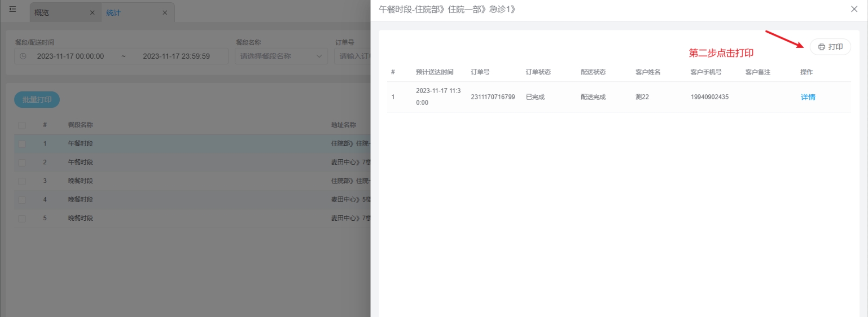Screen dimensions: 868x317
Task: Close the 统计 tab with its X icon
Action: coord(165,13)
